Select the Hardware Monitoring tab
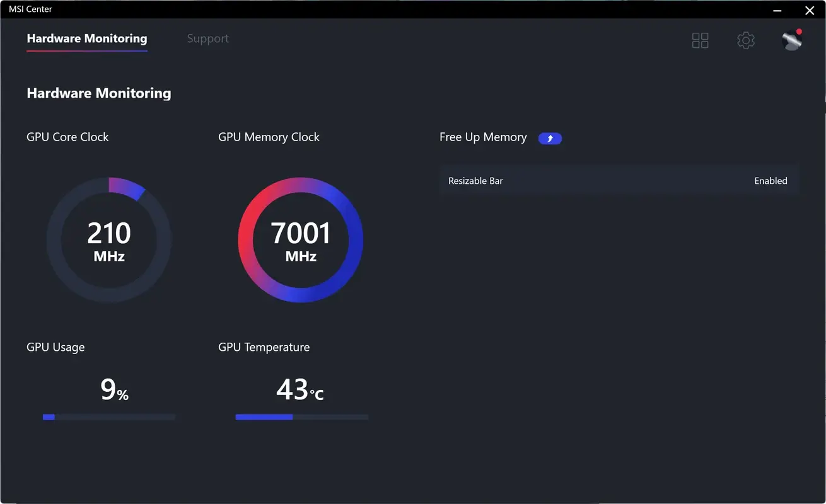Viewport: 826px width, 504px height. [x=86, y=38]
